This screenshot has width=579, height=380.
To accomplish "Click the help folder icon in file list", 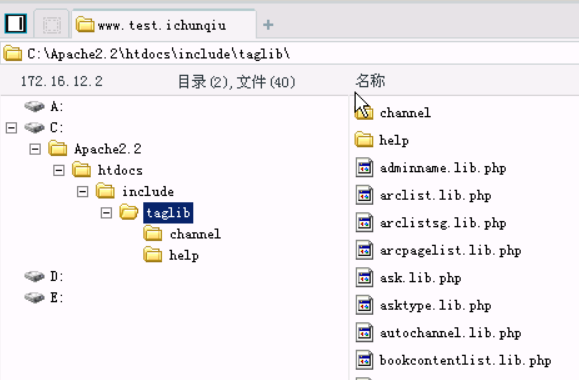I will pos(364,140).
